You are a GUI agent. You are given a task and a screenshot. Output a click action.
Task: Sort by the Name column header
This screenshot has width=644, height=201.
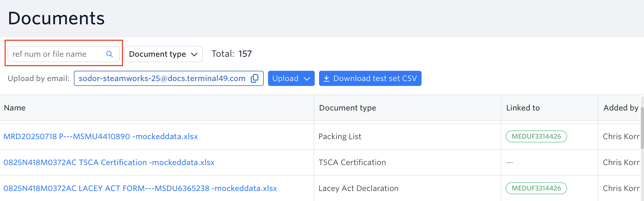point(15,108)
